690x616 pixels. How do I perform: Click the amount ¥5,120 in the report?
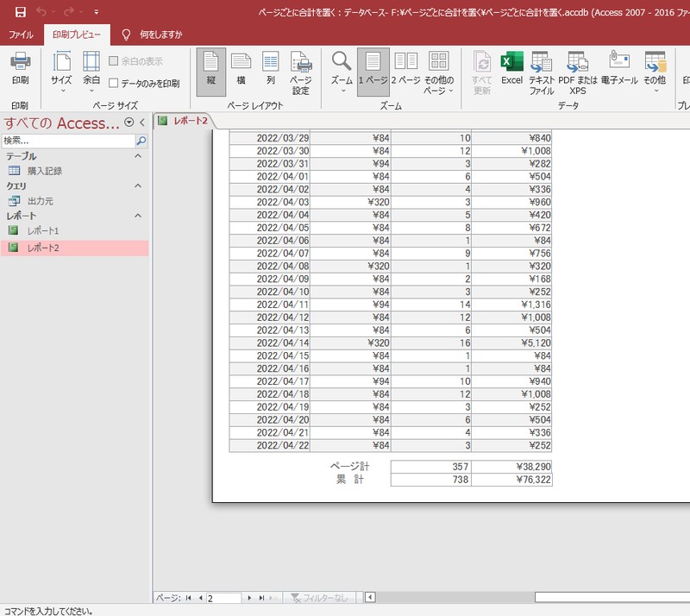[x=536, y=343]
